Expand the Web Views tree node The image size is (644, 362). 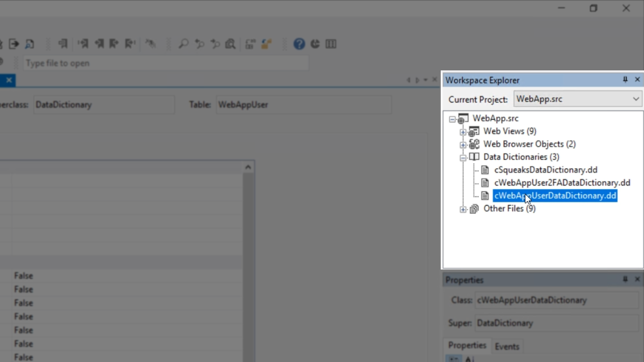[x=463, y=132]
